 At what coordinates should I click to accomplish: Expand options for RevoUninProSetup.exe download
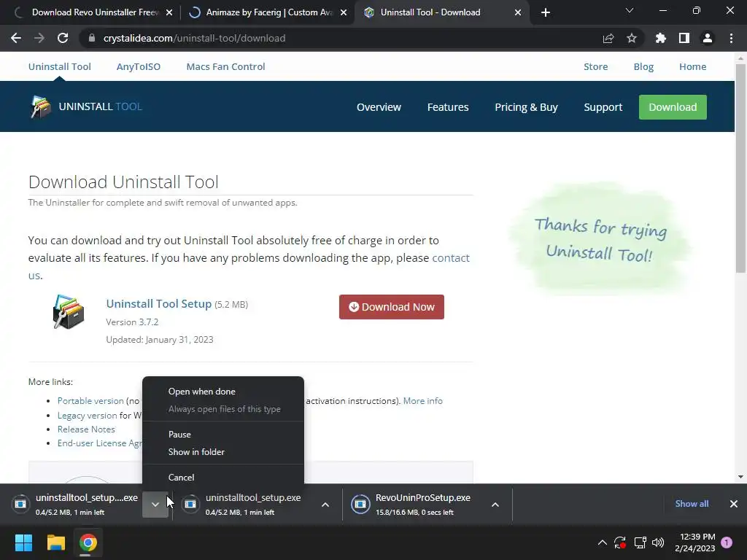[495, 505]
